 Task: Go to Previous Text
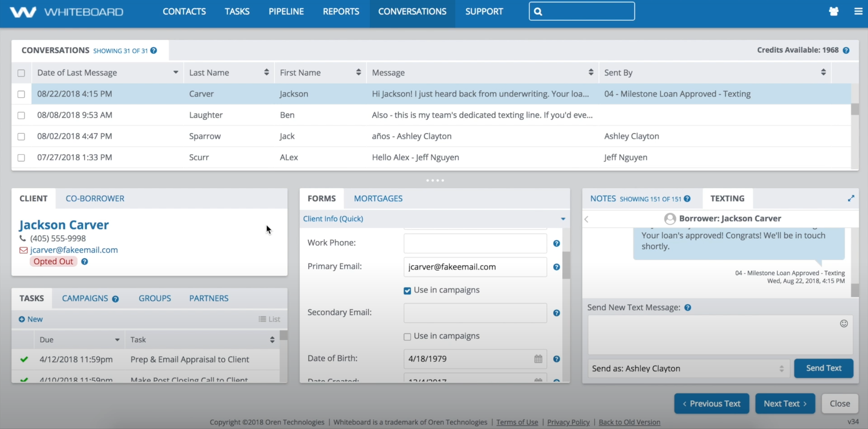pos(711,403)
